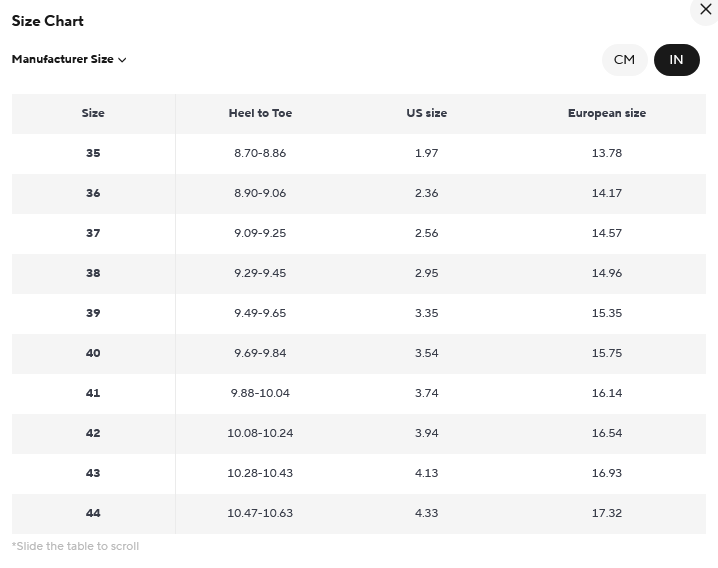Switch measurements to CM
718x568 pixels.
624,60
